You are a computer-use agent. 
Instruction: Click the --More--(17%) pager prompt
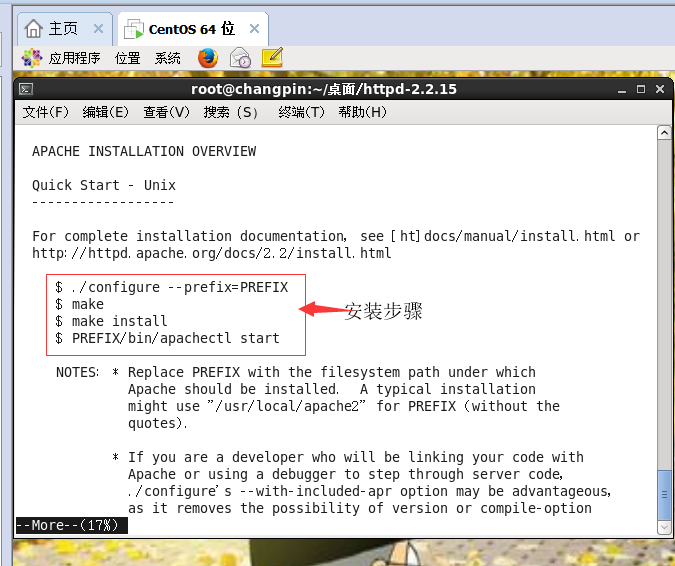coord(71,526)
